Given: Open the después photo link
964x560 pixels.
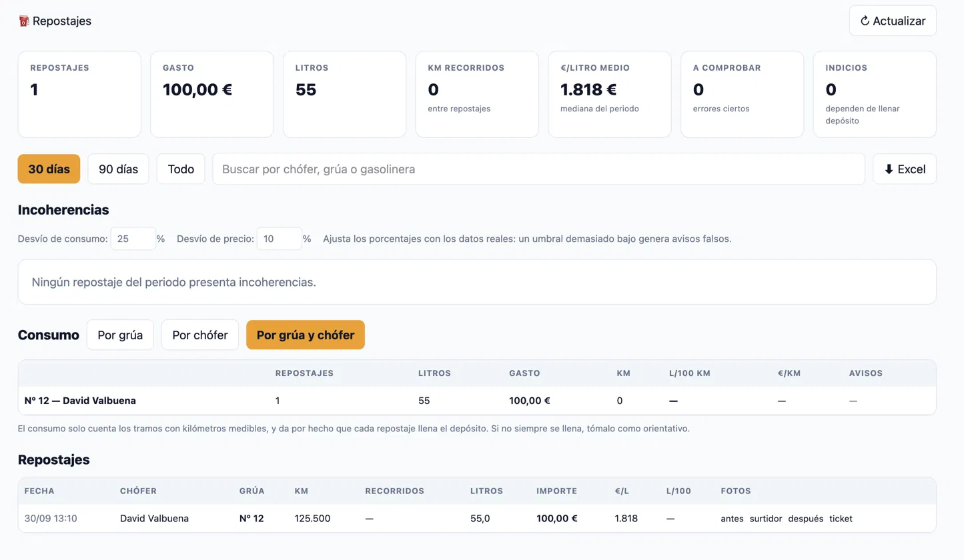Looking at the screenshot, I should (805, 519).
